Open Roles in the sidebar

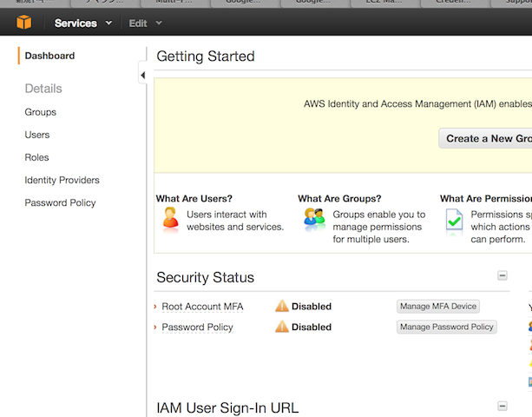tap(37, 157)
